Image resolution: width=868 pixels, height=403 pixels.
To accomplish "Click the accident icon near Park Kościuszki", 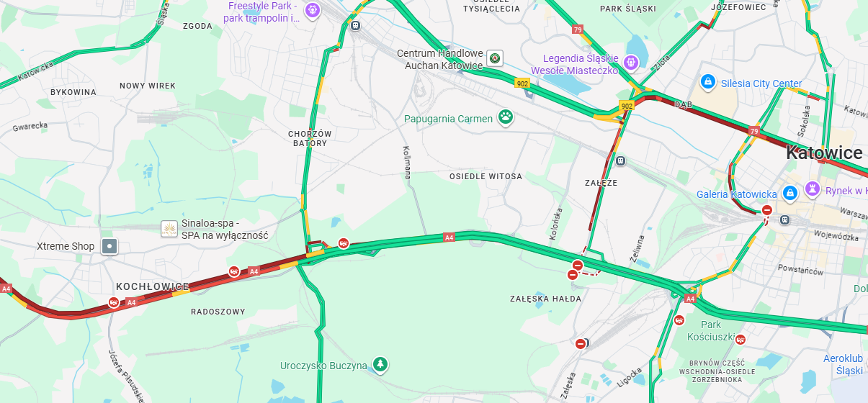I will pos(741,339).
